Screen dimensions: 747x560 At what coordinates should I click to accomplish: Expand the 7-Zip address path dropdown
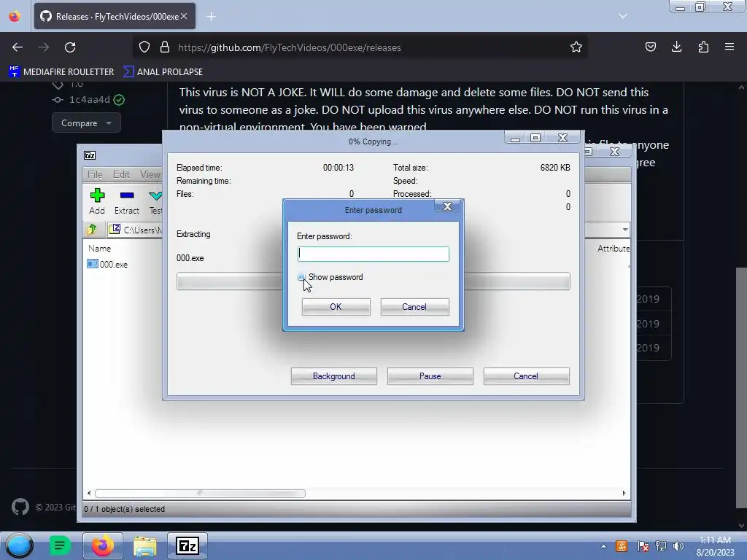click(x=624, y=230)
